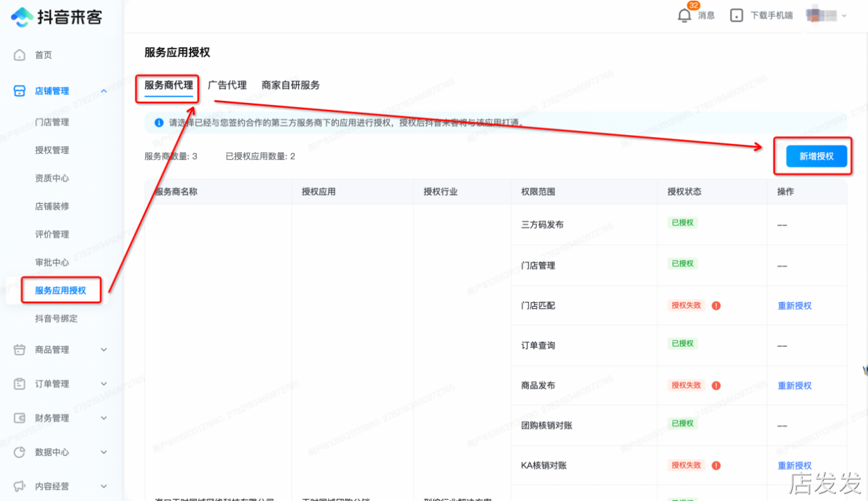Image resolution: width=868 pixels, height=501 pixels.
Task: Click the home icon beside 首页
Action: [20, 55]
